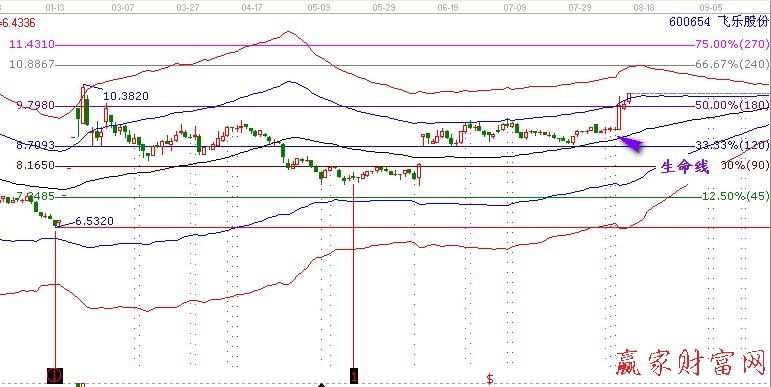
Task: Click the 8.1650 price level label
Action: pos(35,166)
